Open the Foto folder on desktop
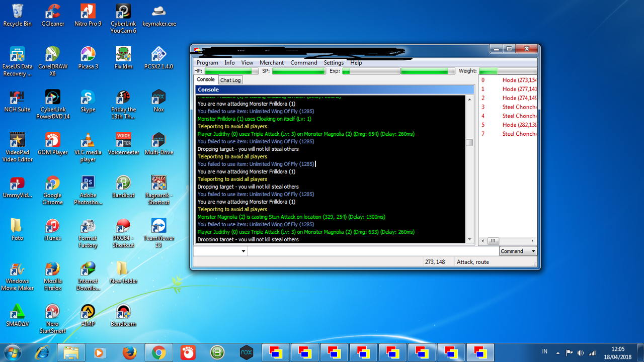Viewport: 644px width, 362px height. [x=17, y=229]
